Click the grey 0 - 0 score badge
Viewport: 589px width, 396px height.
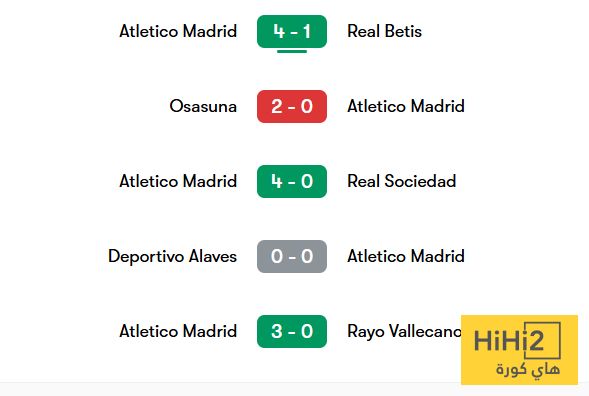pyautogui.click(x=292, y=256)
